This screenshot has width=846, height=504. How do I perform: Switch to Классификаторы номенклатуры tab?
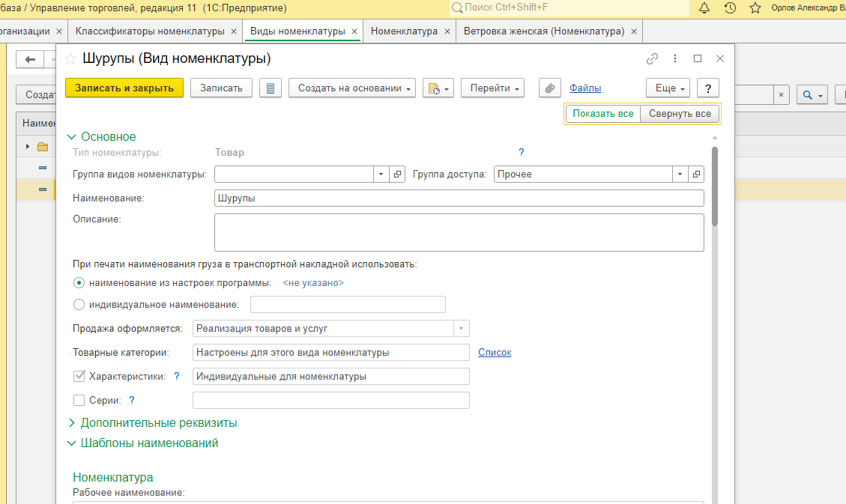tap(150, 31)
